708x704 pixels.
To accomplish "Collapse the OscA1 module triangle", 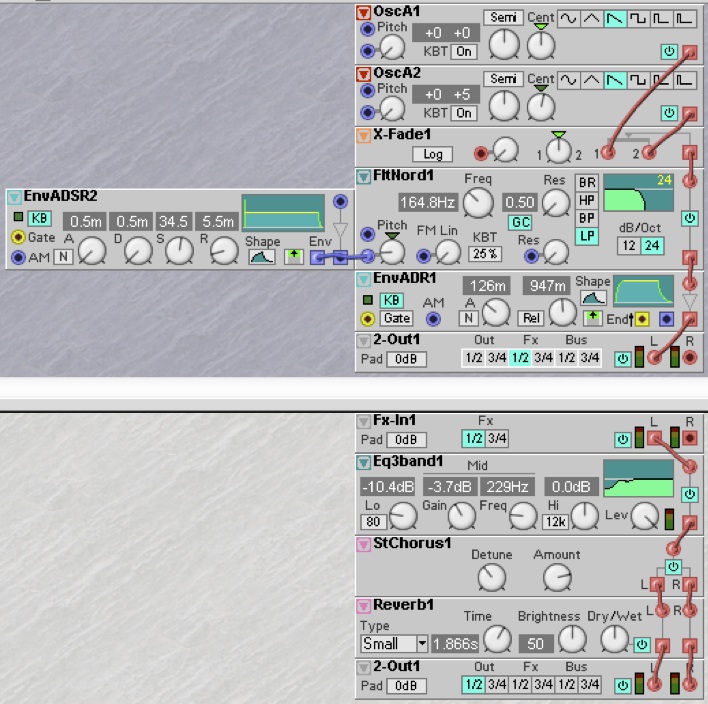I will click(x=364, y=13).
